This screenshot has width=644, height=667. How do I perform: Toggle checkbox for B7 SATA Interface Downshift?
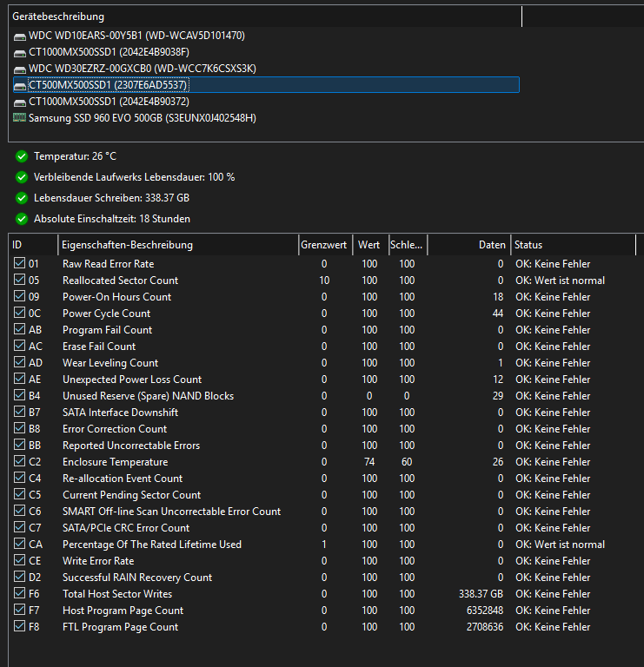[19, 412]
